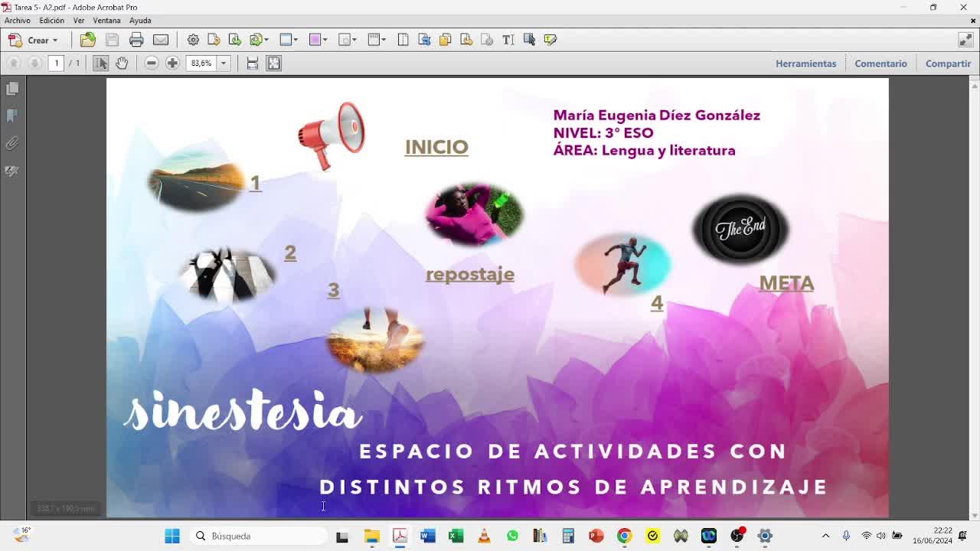Open File Explorer from the taskbar
The height and width of the screenshot is (551, 980).
[x=371, y=536]
